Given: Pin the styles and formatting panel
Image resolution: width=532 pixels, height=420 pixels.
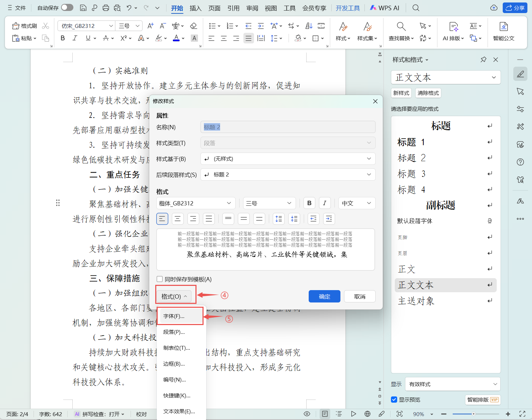Looking at the screenshot, I should (x=483, y=60).
